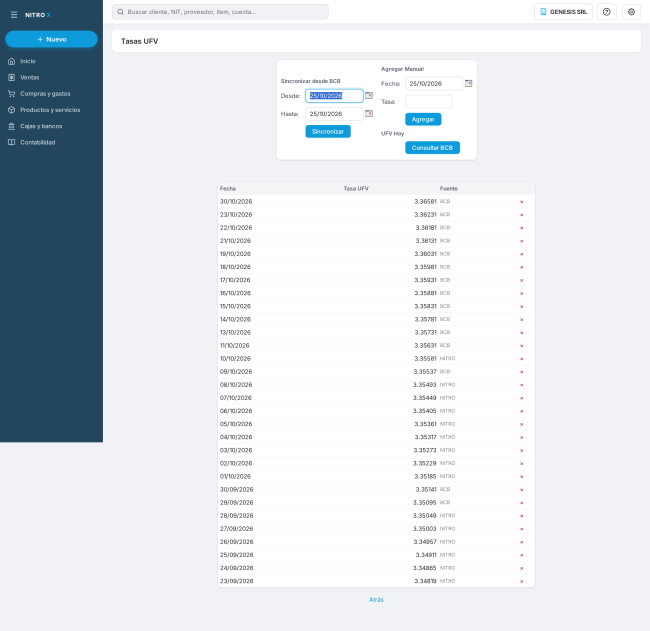Image resolution: width=650 pixels, height=631 pixels.
Task: Go to Productos y servicios
Action: click(x=50, y=110)
